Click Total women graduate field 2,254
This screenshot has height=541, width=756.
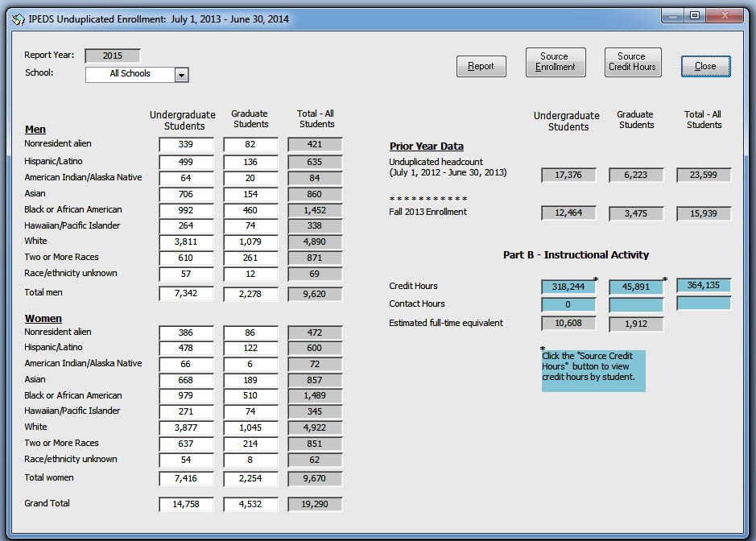[250, 479]
